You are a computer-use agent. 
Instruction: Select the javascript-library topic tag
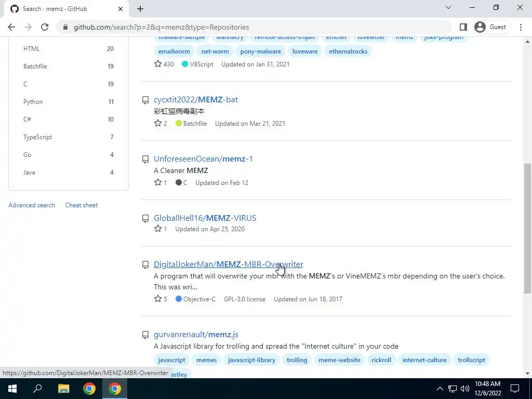pyautogui.click(x=252, y=360)
